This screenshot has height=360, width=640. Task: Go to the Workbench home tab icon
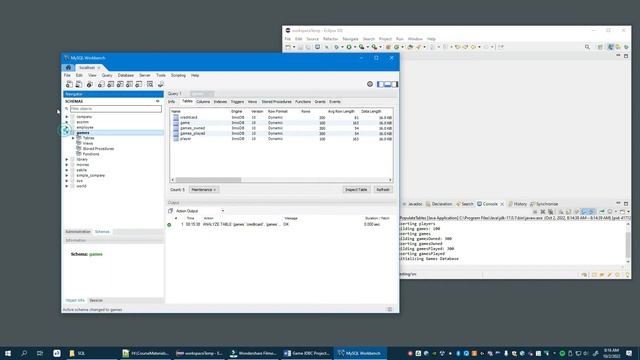[x=69, y=67]
